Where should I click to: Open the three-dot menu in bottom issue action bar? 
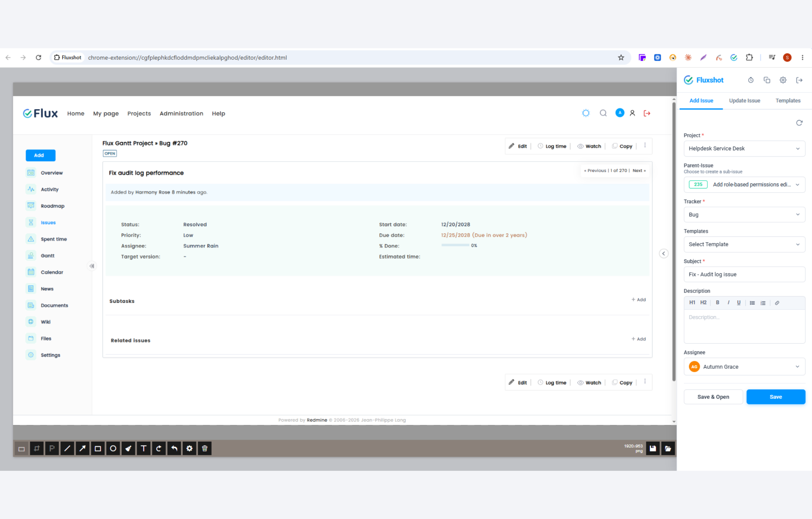(645, 381)
